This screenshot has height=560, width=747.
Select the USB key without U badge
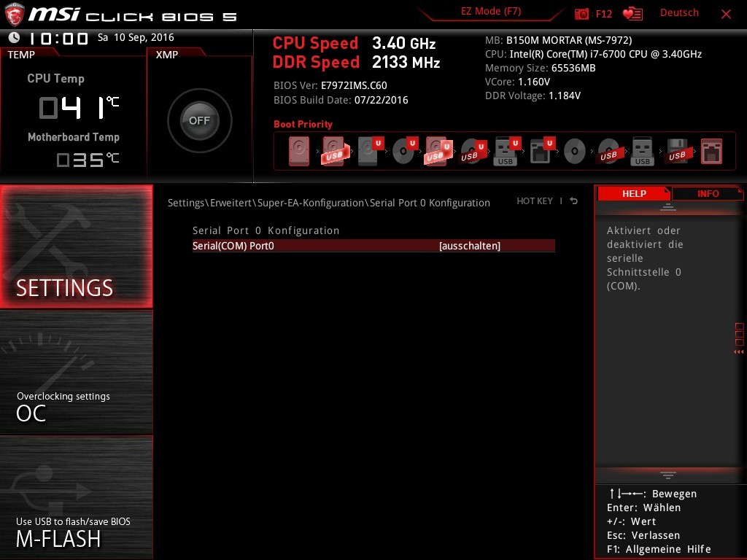tap(642, 152)
